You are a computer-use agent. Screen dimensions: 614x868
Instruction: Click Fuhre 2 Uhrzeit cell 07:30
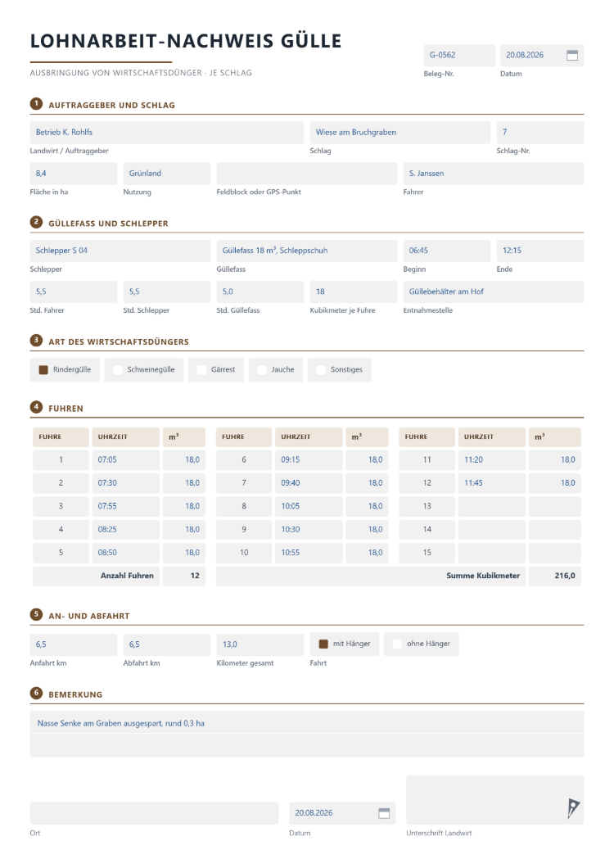point(126,483)
